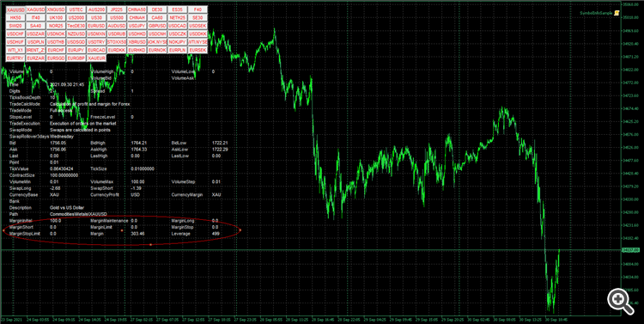644x324 pixels.
Task: Pick the USDSEK pair button
Action: click(197, 26)
